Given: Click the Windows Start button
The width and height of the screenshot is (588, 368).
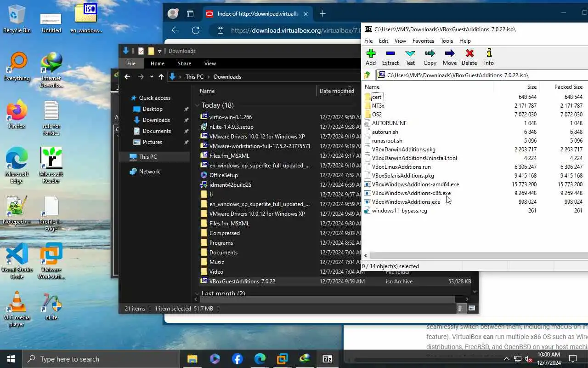Looking at the screenshot, I should pos(11,359).
